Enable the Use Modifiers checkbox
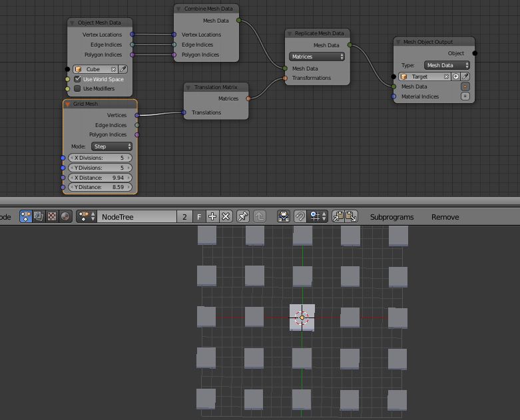The width and height of the screenshot is (520, 420). 77,89
